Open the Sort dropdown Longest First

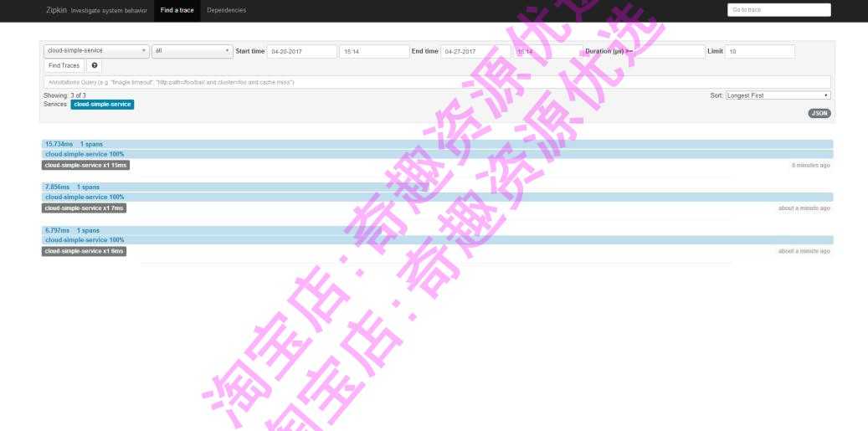point(778,95)
